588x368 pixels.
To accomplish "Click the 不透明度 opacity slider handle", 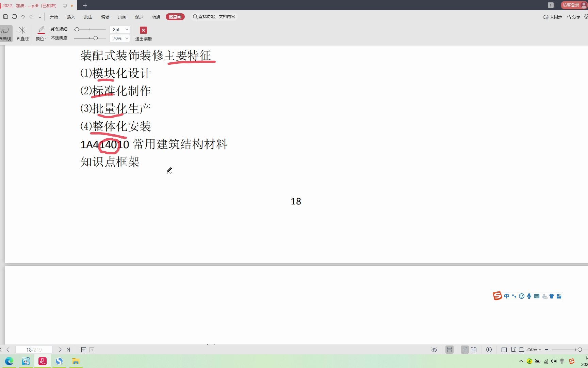I will [x=96, y=38].
